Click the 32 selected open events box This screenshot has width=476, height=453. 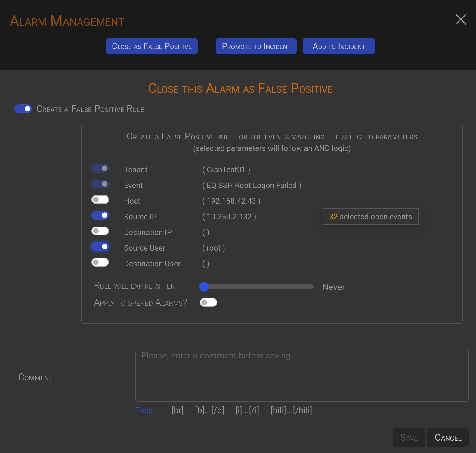point(370,217)
